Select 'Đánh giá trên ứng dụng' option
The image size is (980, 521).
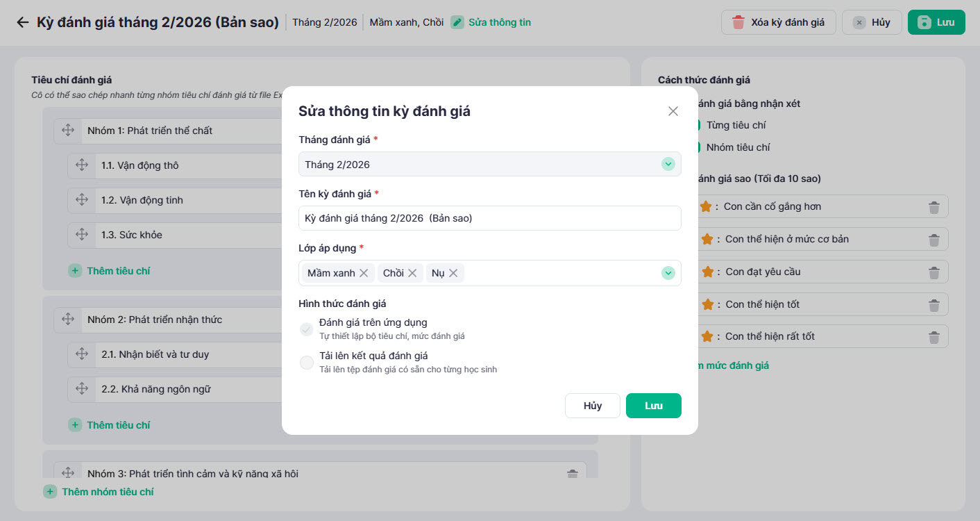pos(307,329)
